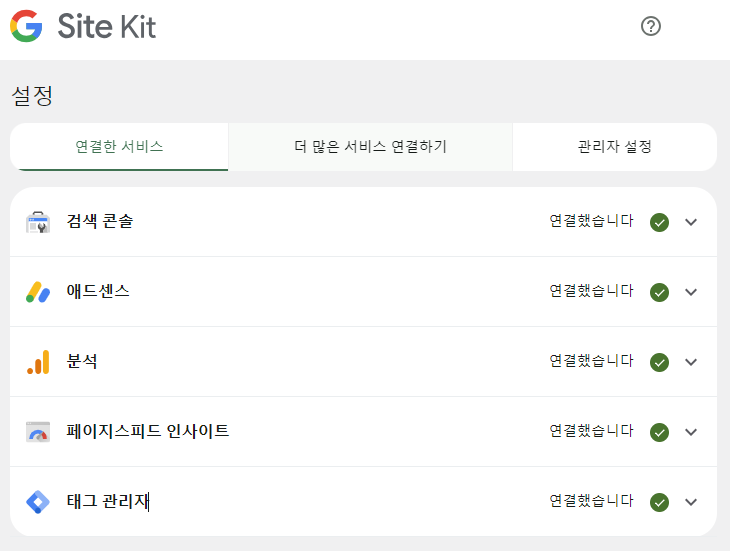
Task: Expand the 태그 관리자 chevron
Action: tap(691, 502)
